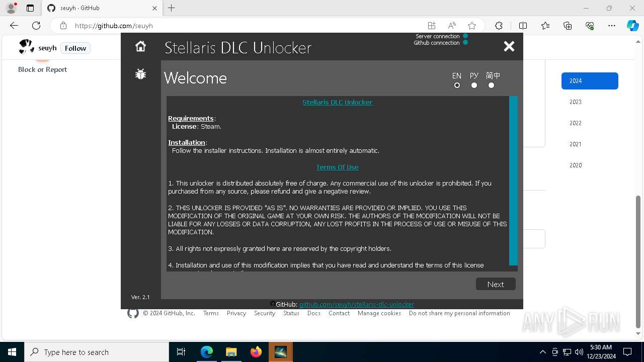View site information lock icon
The image size is (644, 362).
click(63, 26)
